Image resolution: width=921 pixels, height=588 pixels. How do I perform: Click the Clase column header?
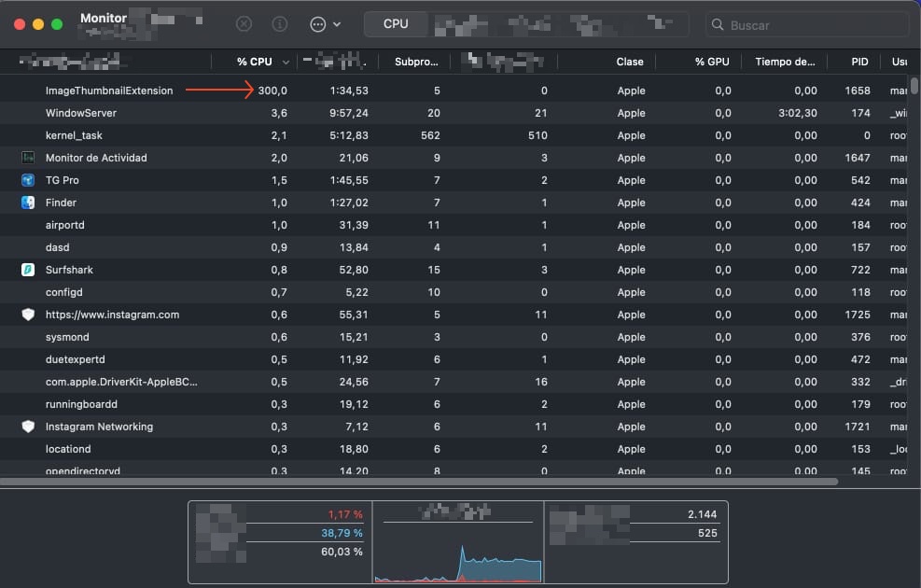click(630, 62)
